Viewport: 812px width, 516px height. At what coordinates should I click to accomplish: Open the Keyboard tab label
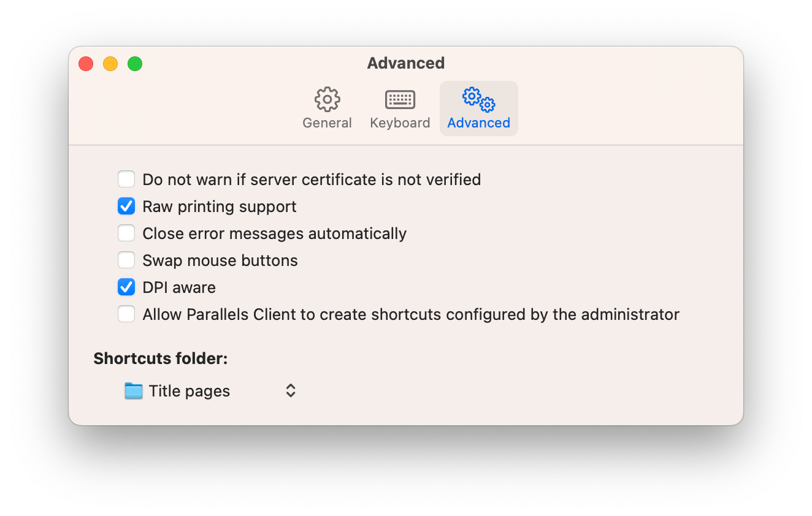[x=400, y=123]
